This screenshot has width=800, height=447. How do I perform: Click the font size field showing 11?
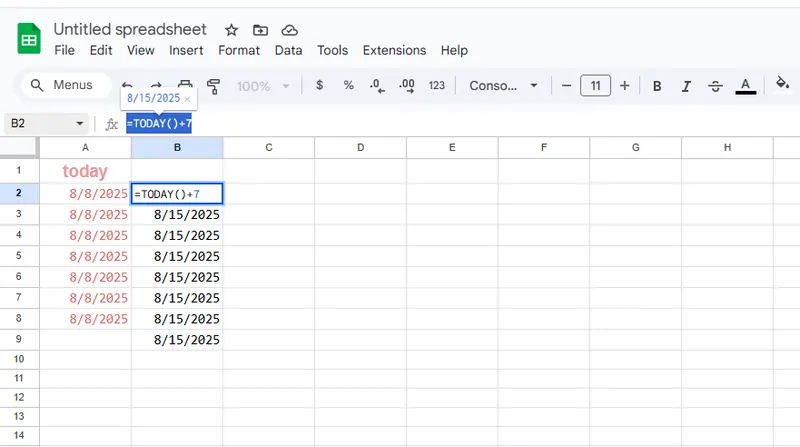pyautogui.click(x=595, y=86)
